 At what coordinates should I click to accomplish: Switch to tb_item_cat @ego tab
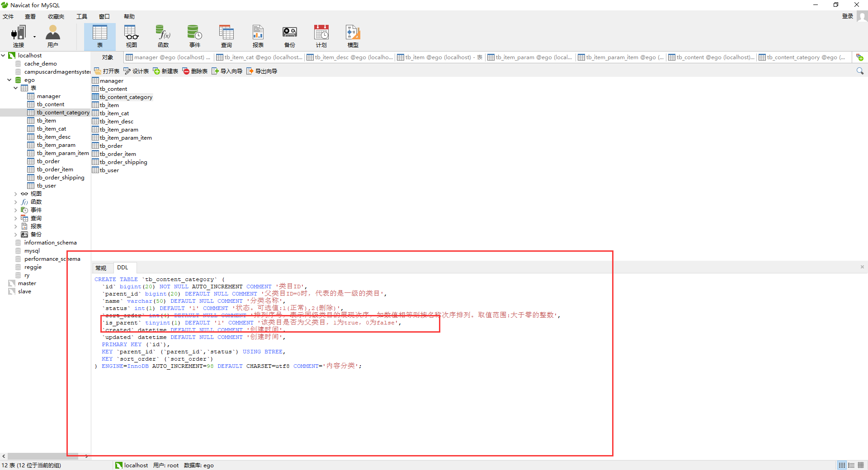[259, 57]
